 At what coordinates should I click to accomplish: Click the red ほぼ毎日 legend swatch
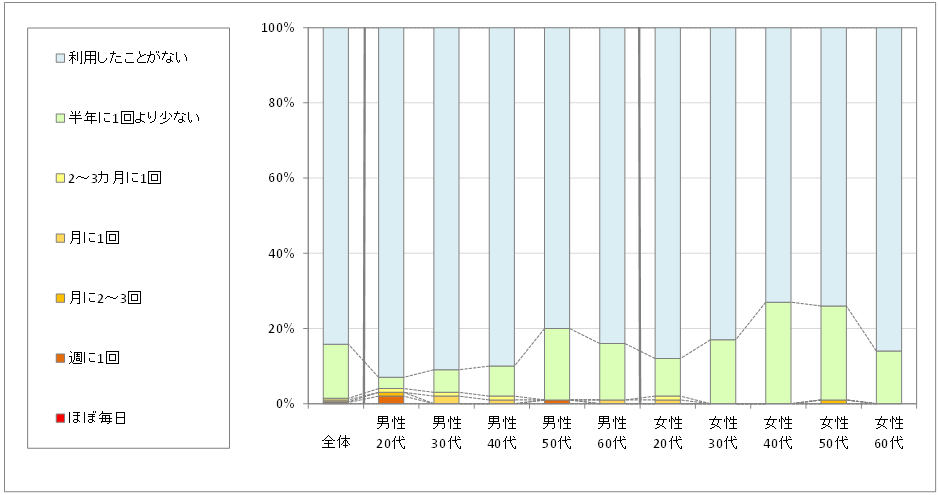[60, 418]
